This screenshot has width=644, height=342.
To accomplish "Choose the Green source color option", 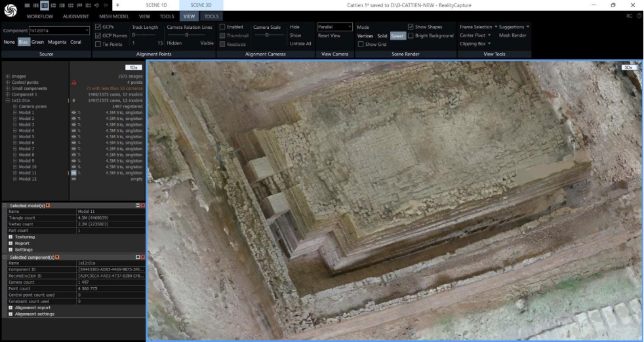I will [38, 42].
